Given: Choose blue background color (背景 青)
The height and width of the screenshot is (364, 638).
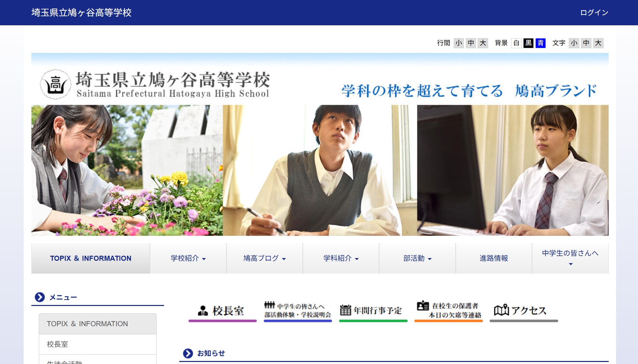Looking at the screenshot, I should tap(540, 43).
